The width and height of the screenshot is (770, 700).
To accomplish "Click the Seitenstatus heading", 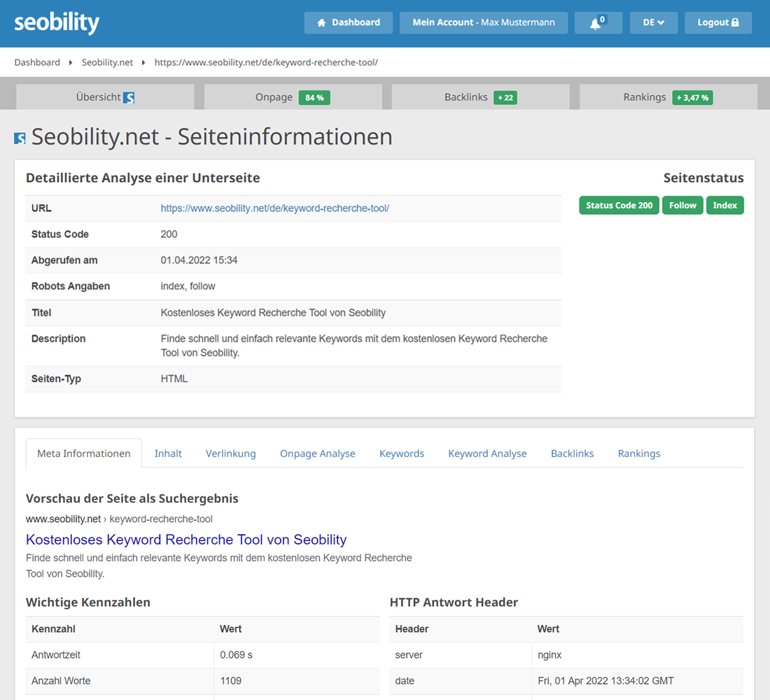I will click(703, 178).
